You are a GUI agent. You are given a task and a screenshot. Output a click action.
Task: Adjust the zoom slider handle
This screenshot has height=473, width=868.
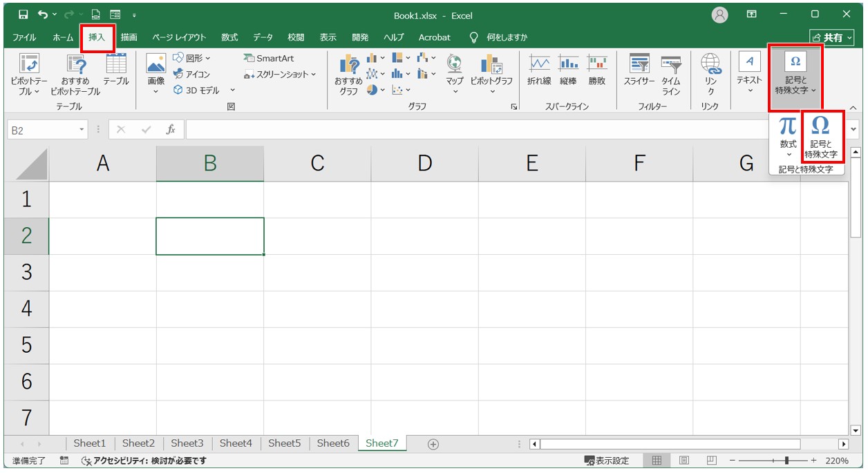pos(786,461)
